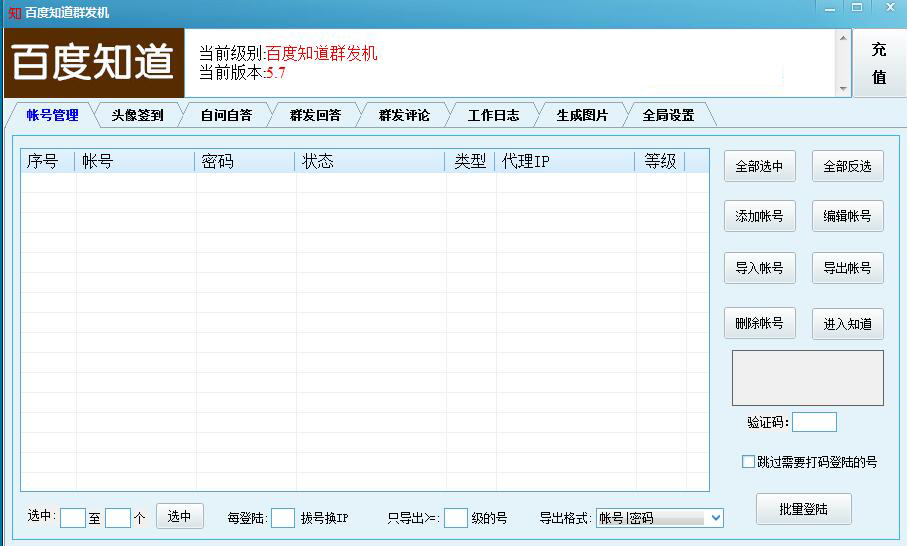Click the 选中 button at bottom
This screenshot has height=546, width=907.
tap(179, 516)
